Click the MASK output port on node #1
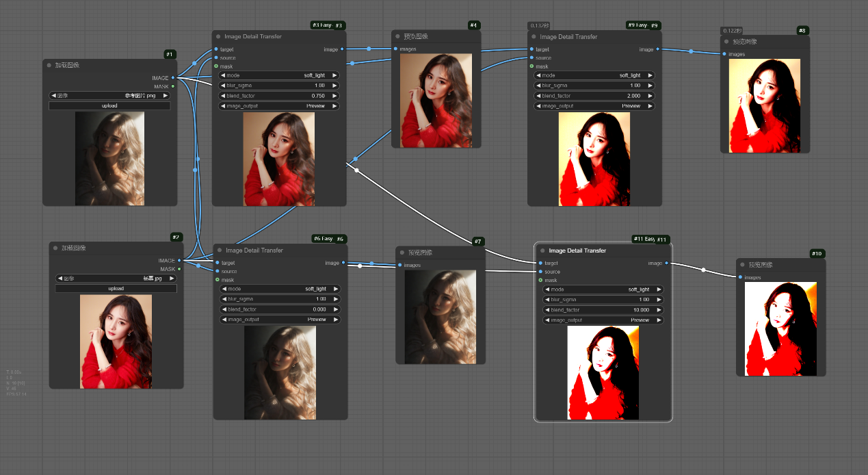 [173, 86]
